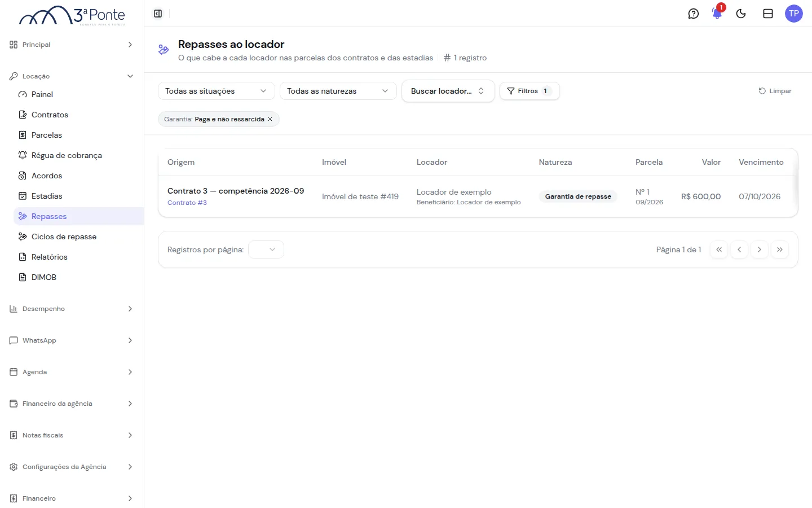812x508 pixels.
Task: Open Todas as situações dropdown
Action: 217,91
